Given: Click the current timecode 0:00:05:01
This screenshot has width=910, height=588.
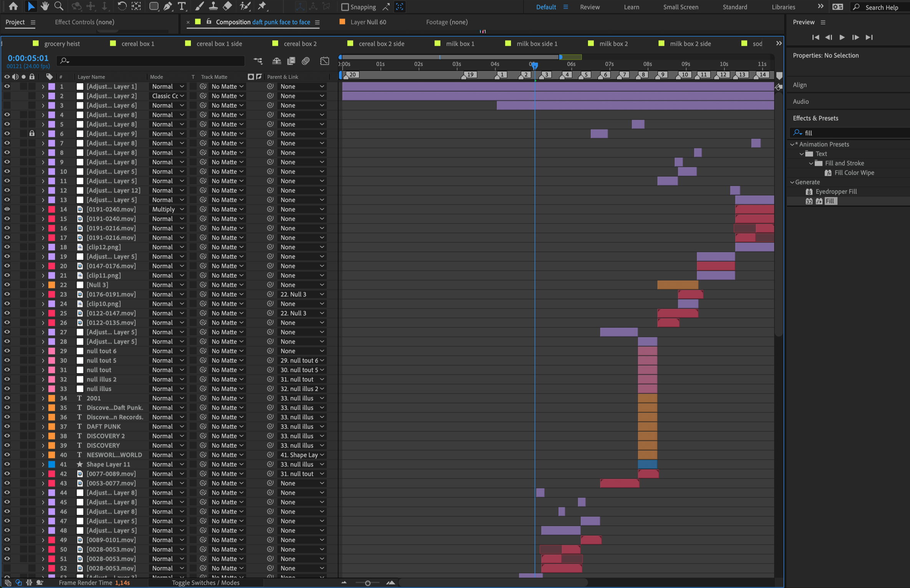Looking at the screenshot, I should (x=28, y=58).
